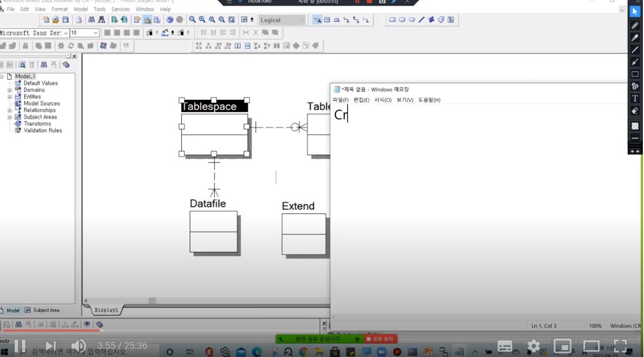
Task: Open Notepad 서식(O) menu
Action: click(x=383, y=100)
